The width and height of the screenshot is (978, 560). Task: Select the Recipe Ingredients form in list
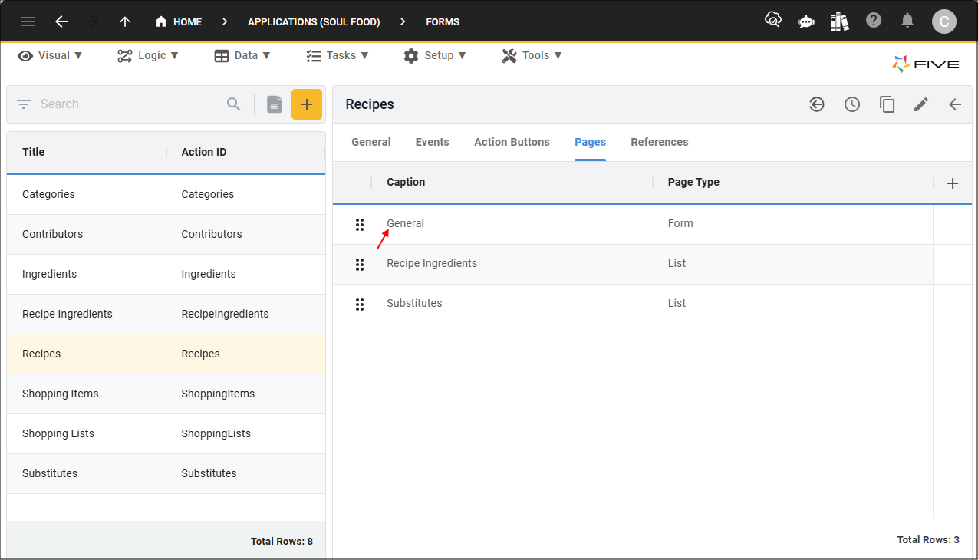click(166, 314)
